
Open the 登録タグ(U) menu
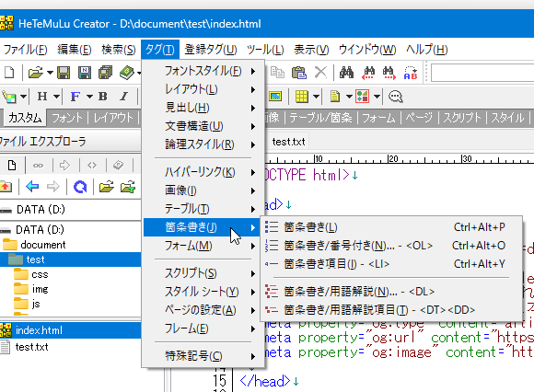pos(211,50)
